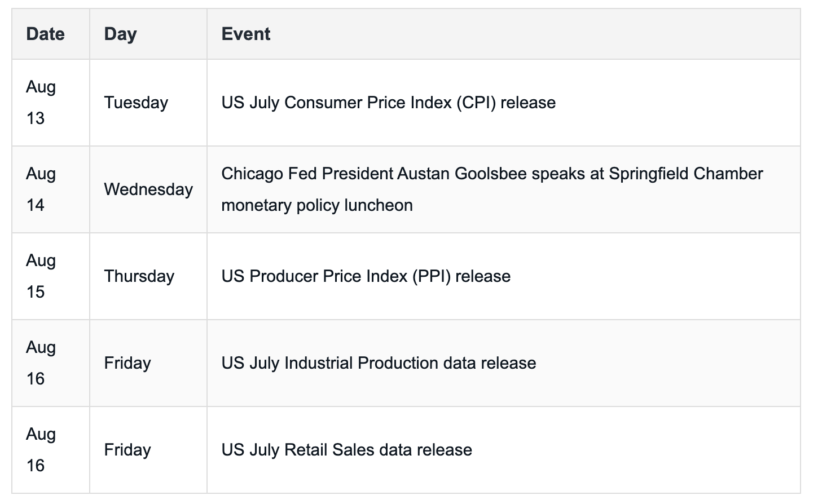This screenshot has width=818, height=504.
Task: Click the US July Industrial Production event
Action: pyautogui.click(x=379, y=363)
